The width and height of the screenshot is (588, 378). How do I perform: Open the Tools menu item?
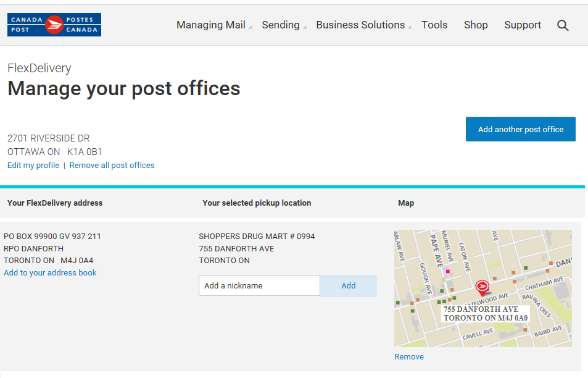click(434, 25)
